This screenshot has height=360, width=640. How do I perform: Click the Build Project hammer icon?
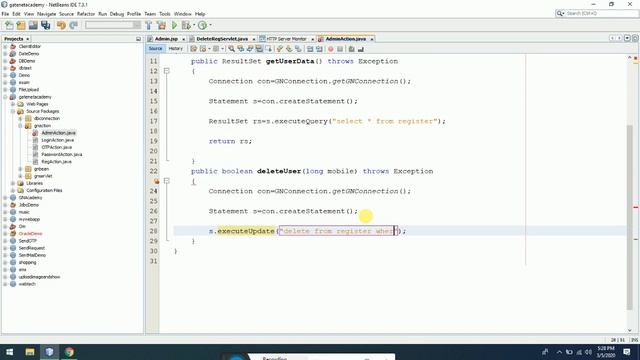coord(149,25)
